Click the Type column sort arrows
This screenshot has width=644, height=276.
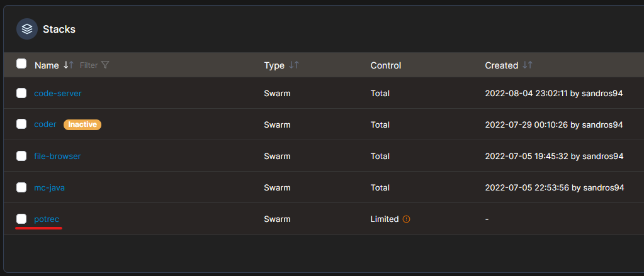tap(294, 65)
